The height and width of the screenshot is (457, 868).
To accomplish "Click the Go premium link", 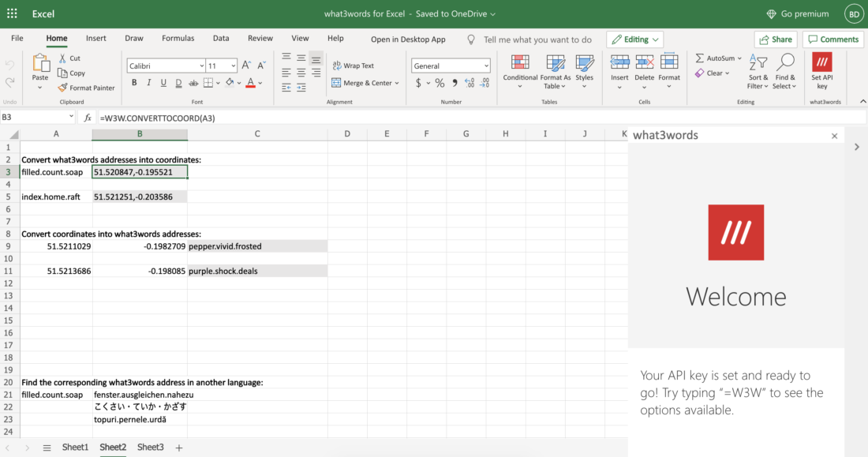I will 798,14.
